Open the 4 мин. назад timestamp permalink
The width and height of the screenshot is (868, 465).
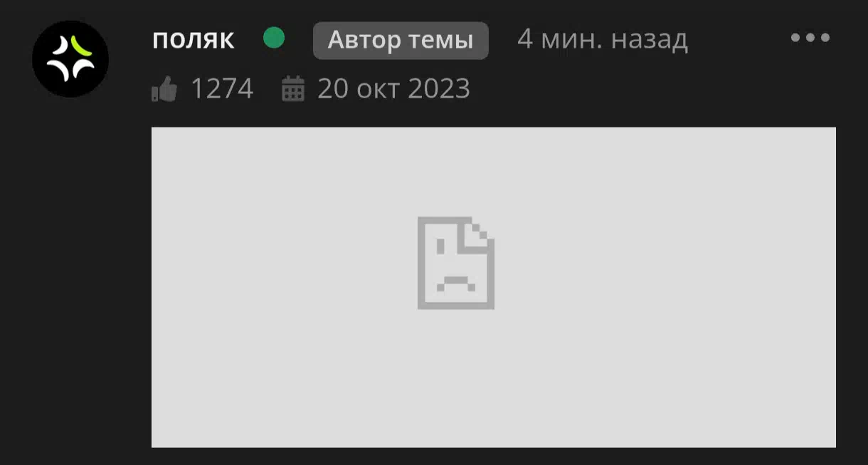(x=602, y=40)
